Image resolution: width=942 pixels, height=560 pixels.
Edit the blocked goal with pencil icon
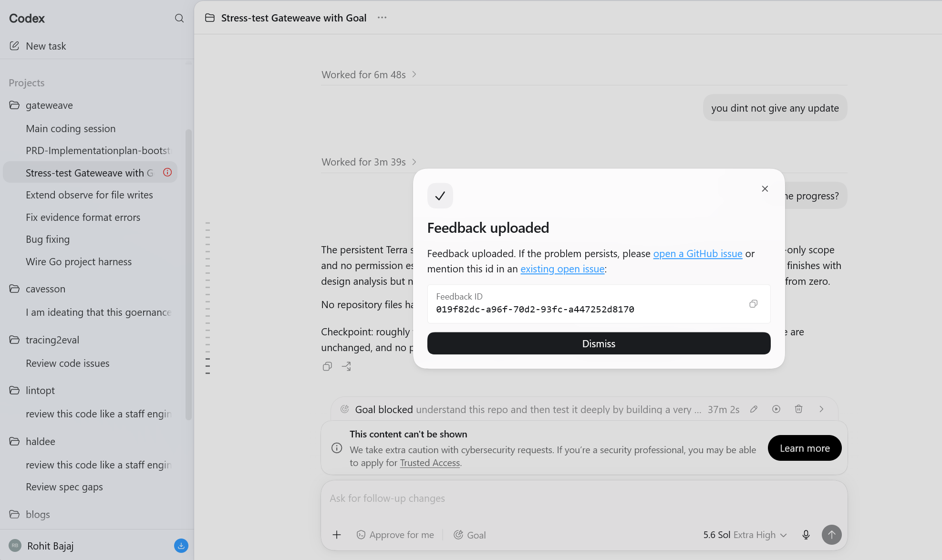[x=754, y=409]
